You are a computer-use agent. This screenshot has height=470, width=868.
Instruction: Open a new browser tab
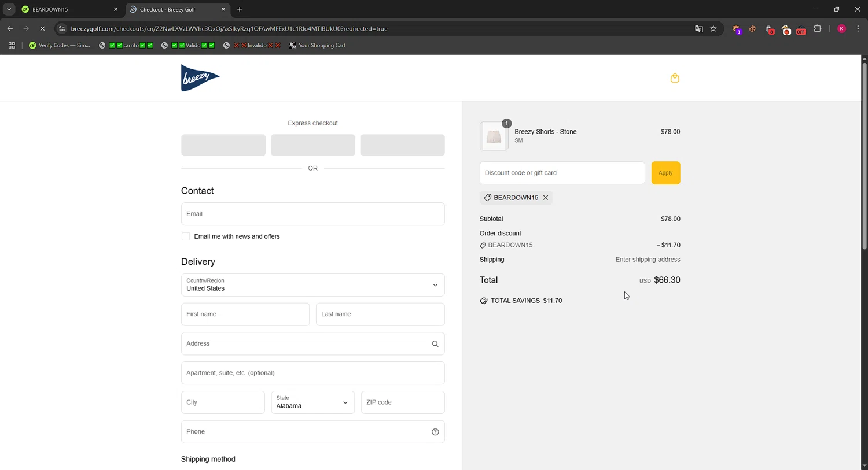click(240, 9)
